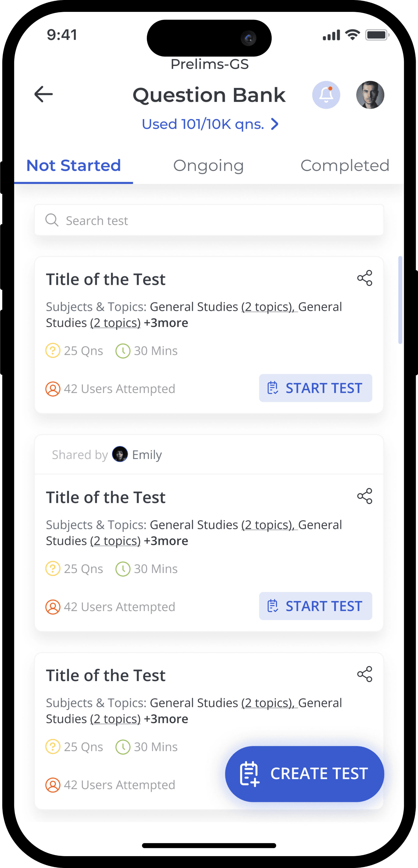The image size is (418, 868).
Task: Expand +3more subjects in first test card
Action: pos(166,323)
